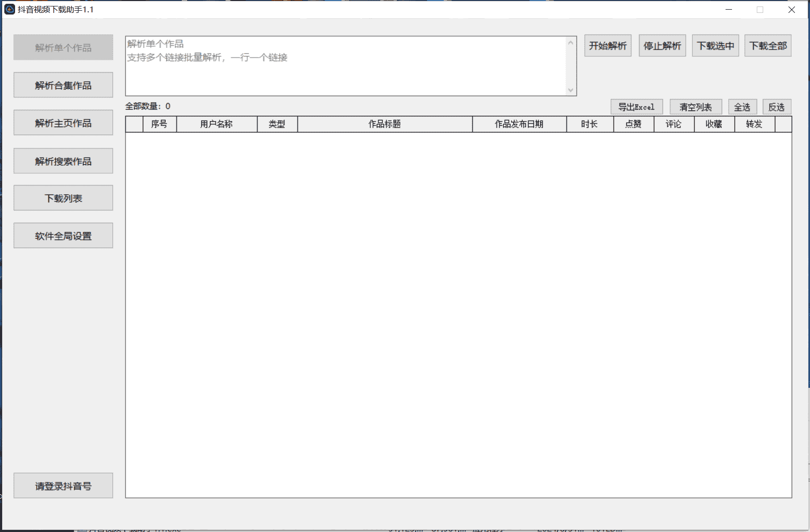Click 请登录抖音号 to log in
810x532 pixels.
pyautogui.click(x=63, y=485)
